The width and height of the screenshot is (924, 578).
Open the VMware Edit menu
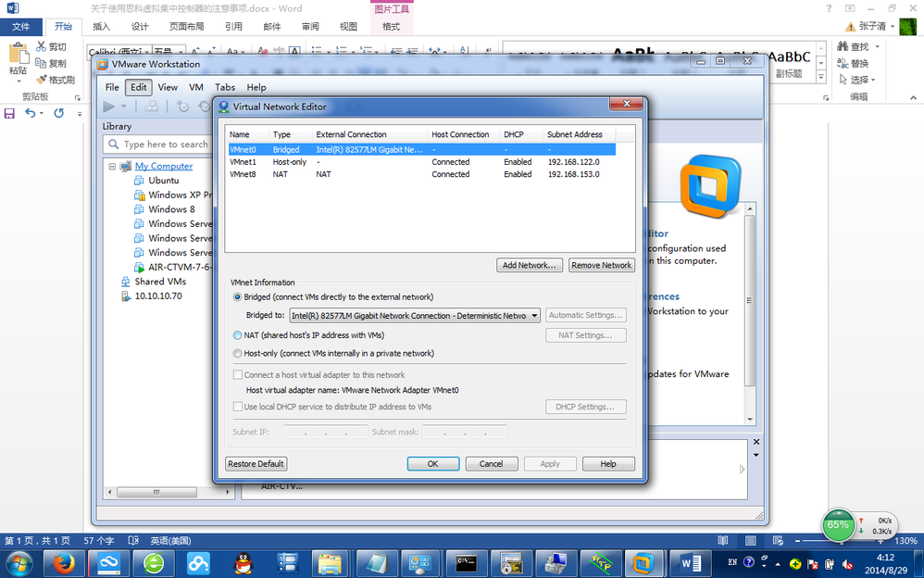(139, 87)
